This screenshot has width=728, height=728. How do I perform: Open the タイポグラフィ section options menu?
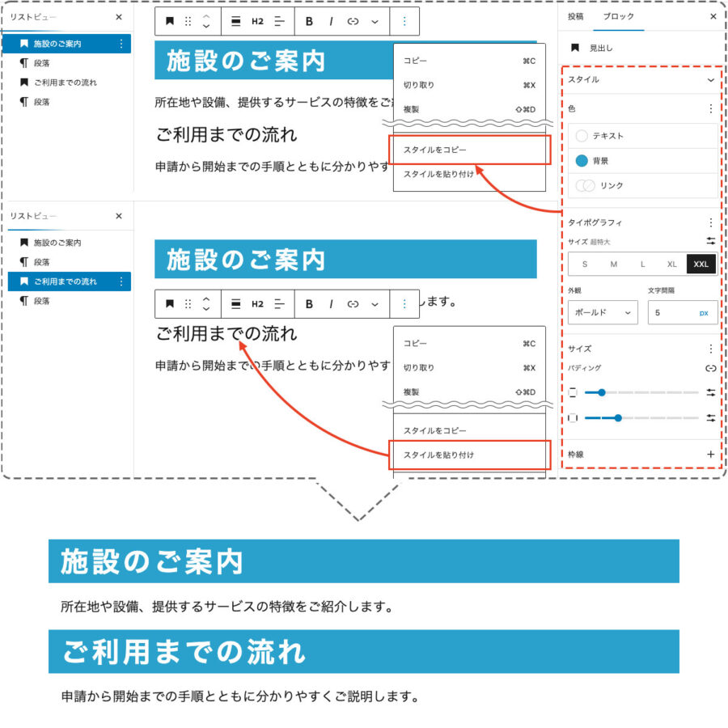pyautogui.click(x=711, y=222)
